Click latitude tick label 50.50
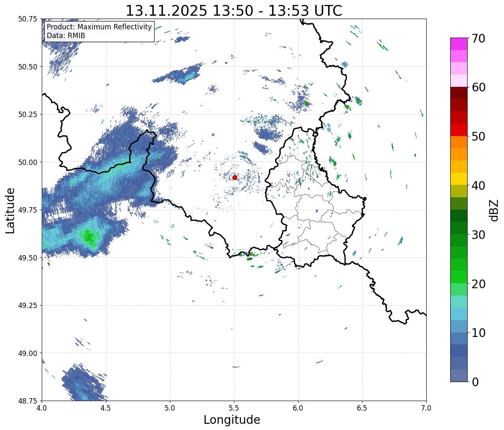504x430 pixels. tap(28, 67)
